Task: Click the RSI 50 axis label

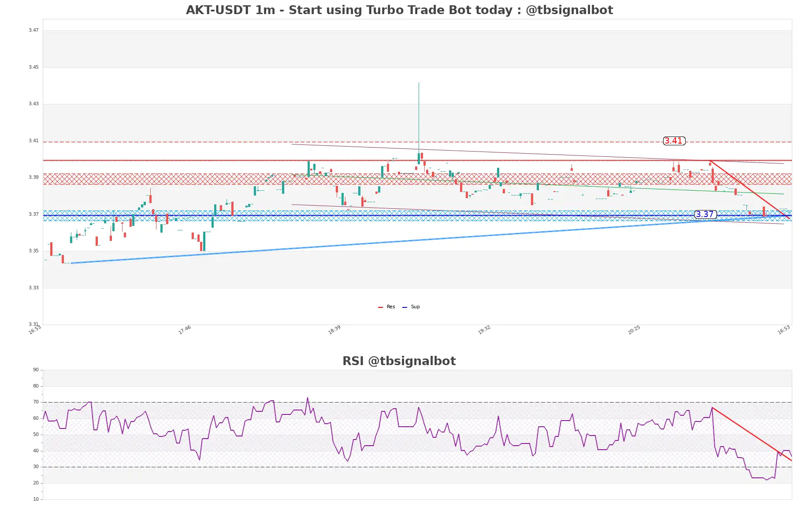Action: [x=36, y=435]
